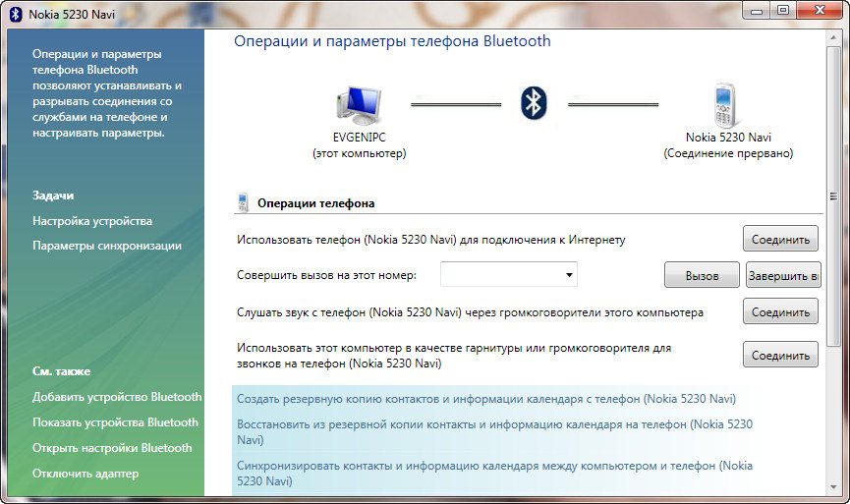Open Параметры синхронизации task
The image size is (850, 504).
coord(106,246)
